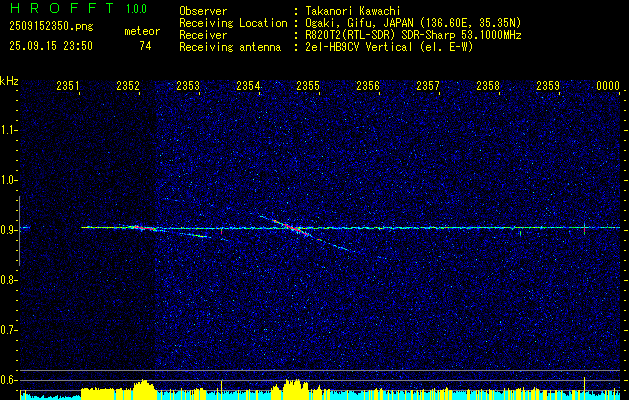This screenshot has height=400, width=629.
Task: Click the Receiving antenna label
Action: pyautogui.click(x=230, y=47)
